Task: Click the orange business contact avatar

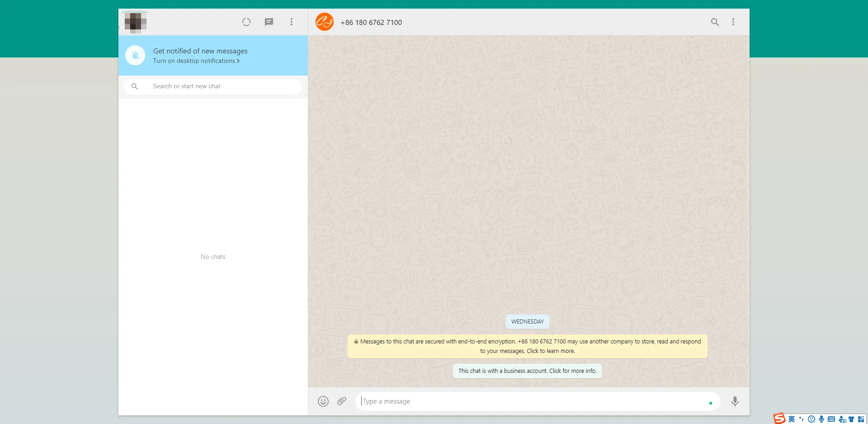Action: tap(325, 22)
